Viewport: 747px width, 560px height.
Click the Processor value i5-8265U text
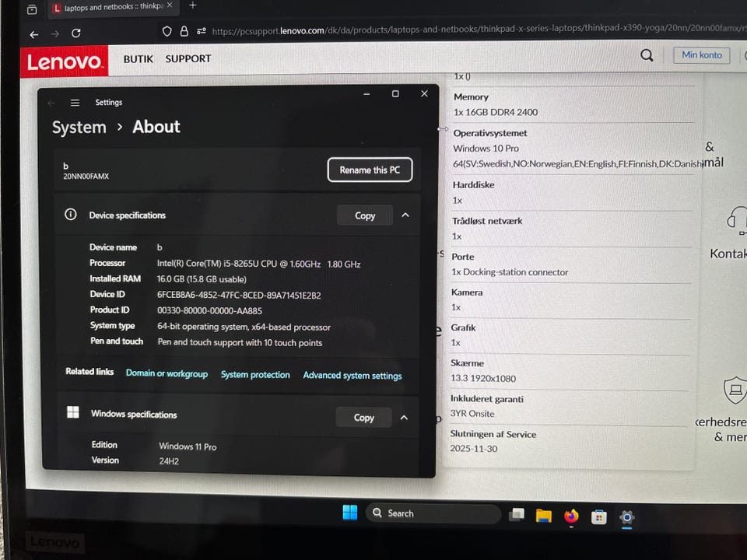click(258, 264)
